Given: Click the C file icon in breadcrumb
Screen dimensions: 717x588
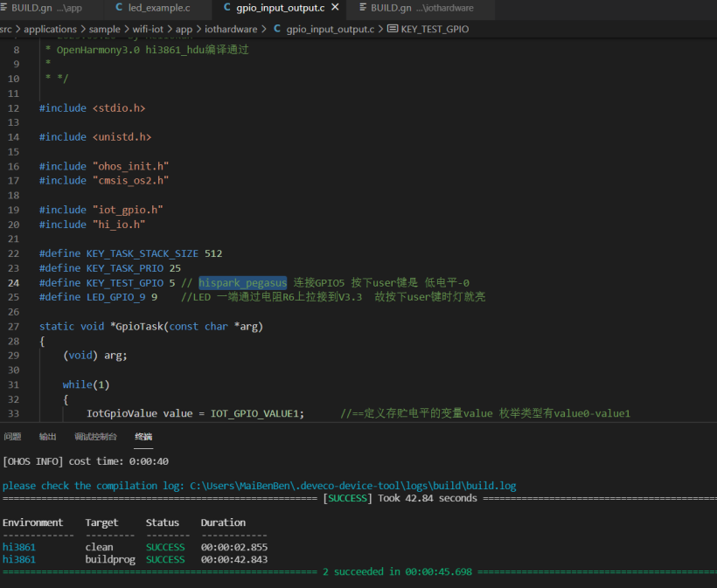Looking at the screenshot, I should (x=278, y=29).
